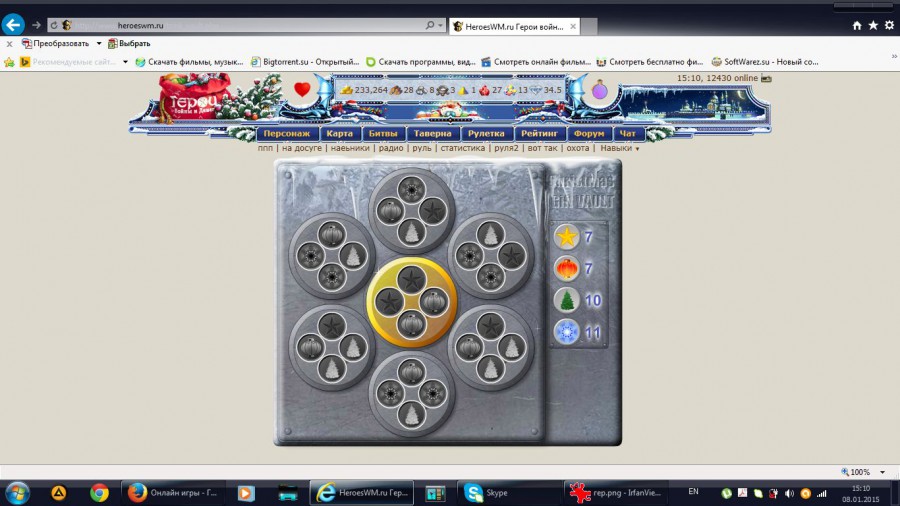Click the red crystal resource icon showing 27
Screen dimensions: 900x506
click(x=484, y=90)
